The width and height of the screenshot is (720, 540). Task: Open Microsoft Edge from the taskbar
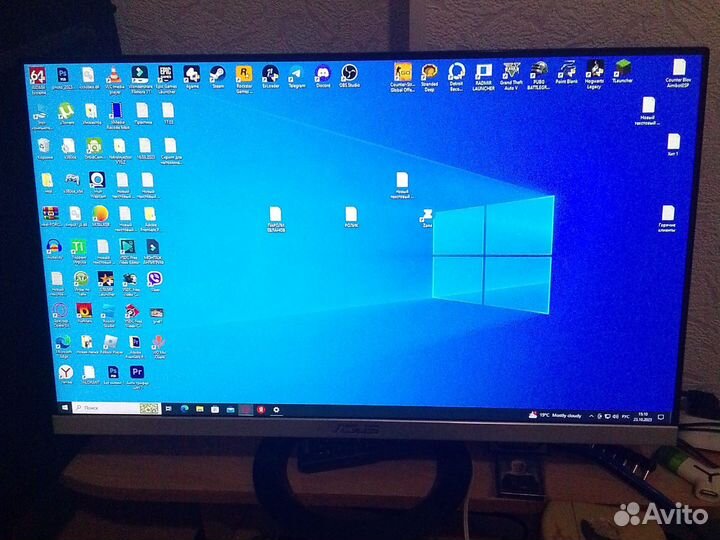point(185,409)
